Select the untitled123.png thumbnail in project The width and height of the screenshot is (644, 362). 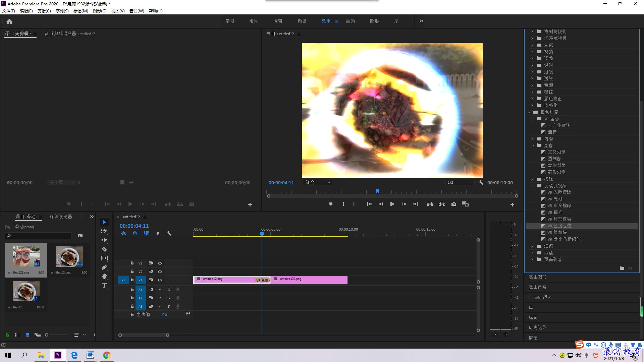tap(26, 256)
